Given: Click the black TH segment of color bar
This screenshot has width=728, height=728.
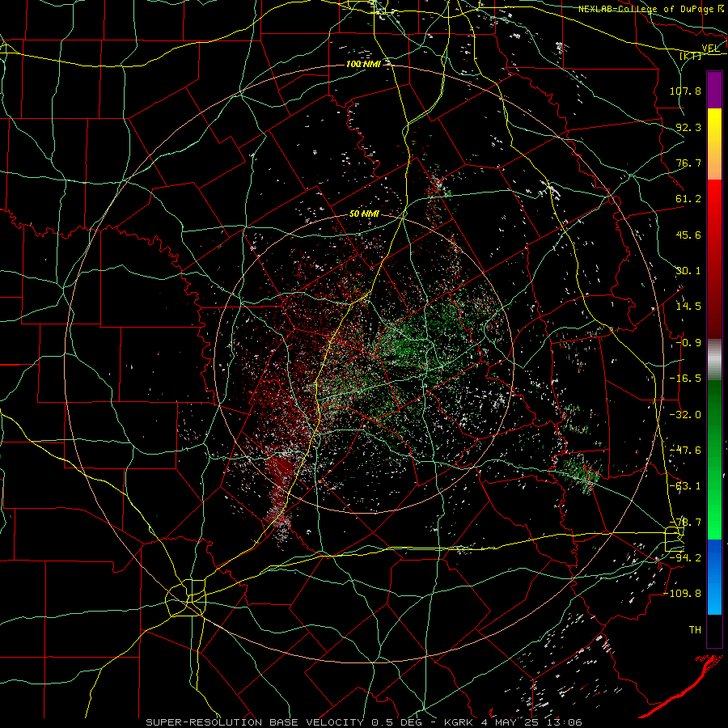Looking at the screenshot, I should click(714, 631).
